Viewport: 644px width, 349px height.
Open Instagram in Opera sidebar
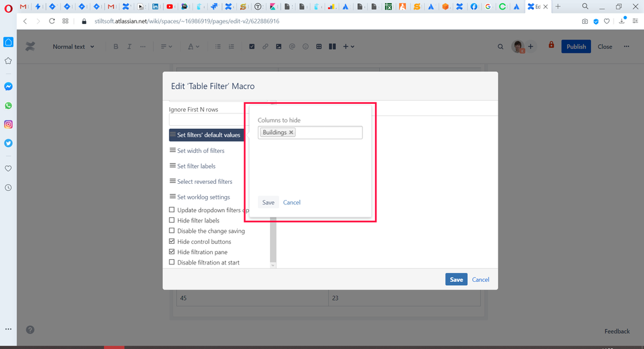click(8, 124)
